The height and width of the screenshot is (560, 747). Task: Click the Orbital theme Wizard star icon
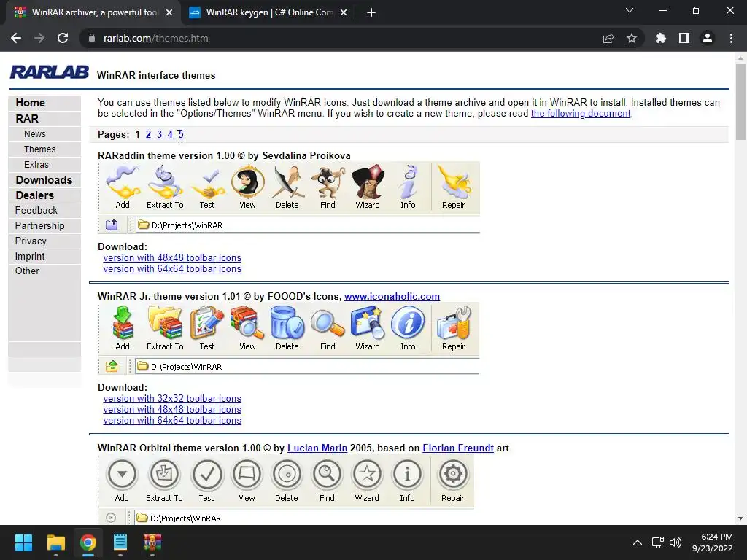367,474
